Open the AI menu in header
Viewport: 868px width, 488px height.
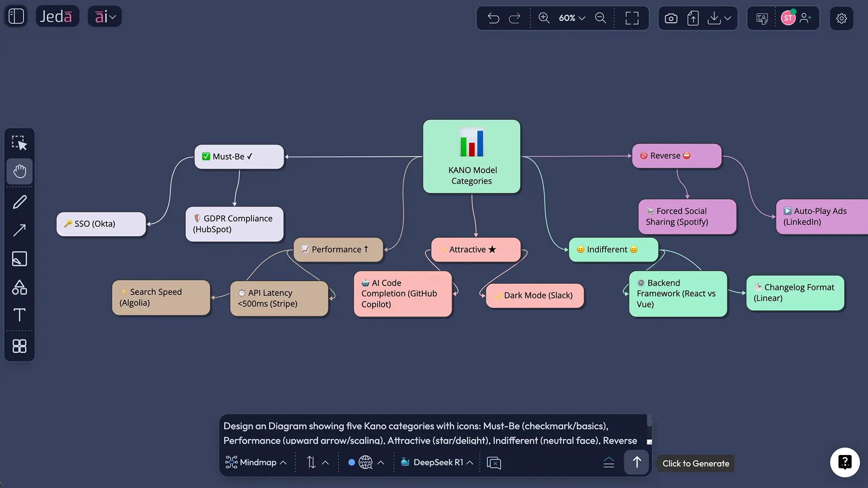point(105,17)
